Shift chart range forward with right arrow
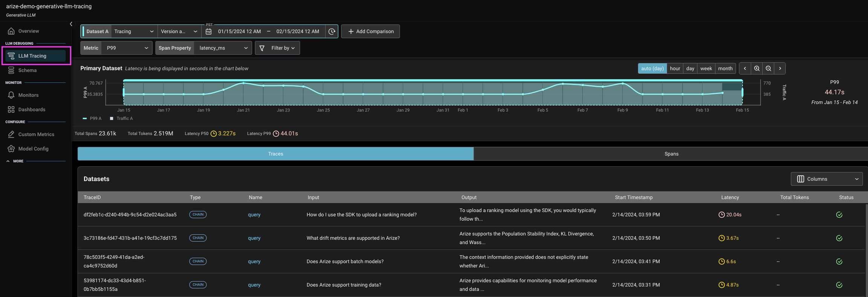Image resolution: width=868 pixels, height=297 pixels. click(780, 69)
